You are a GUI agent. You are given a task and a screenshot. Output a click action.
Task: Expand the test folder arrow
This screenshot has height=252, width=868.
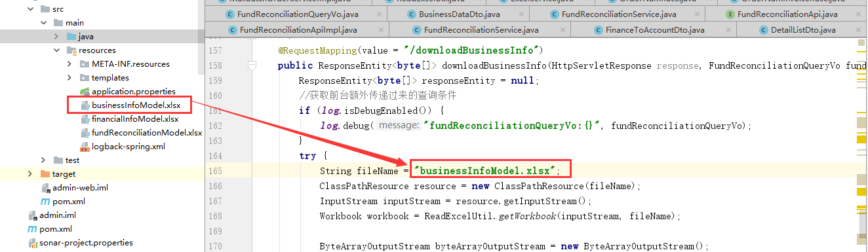coord(43,160)
